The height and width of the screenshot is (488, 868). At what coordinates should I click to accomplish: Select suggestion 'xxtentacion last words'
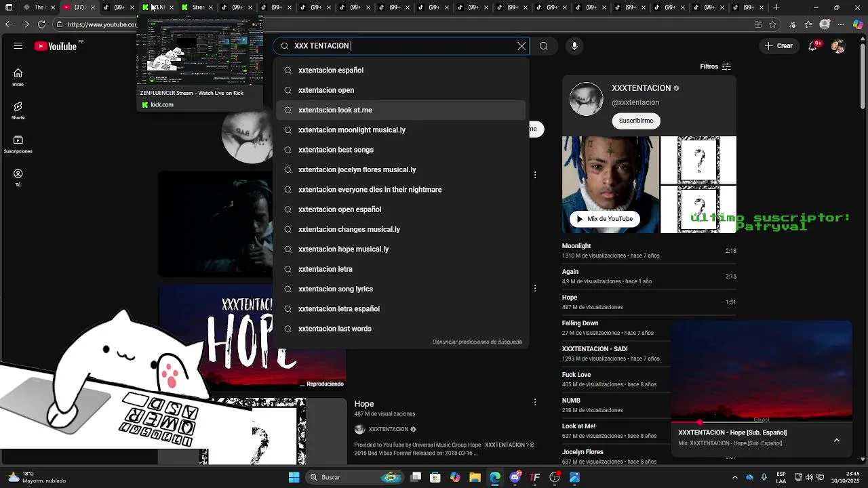401,329
